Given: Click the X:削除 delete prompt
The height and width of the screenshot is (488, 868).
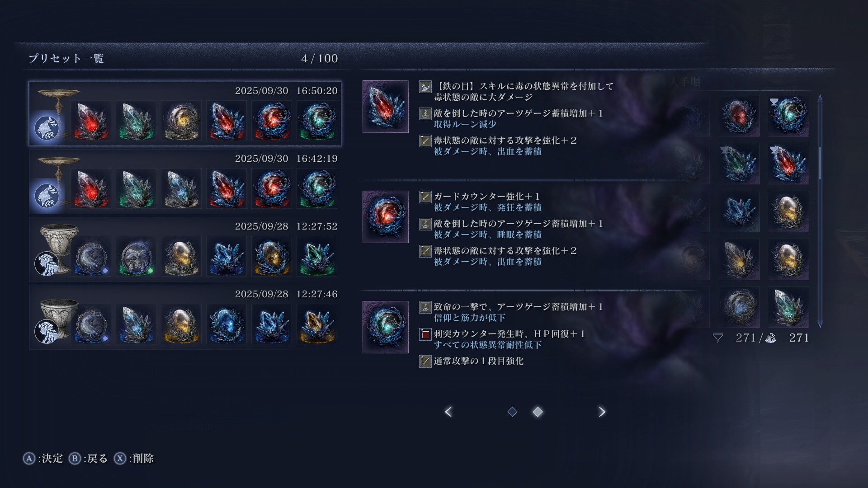Looking at the screenshot, I should [x=134, y=459].
